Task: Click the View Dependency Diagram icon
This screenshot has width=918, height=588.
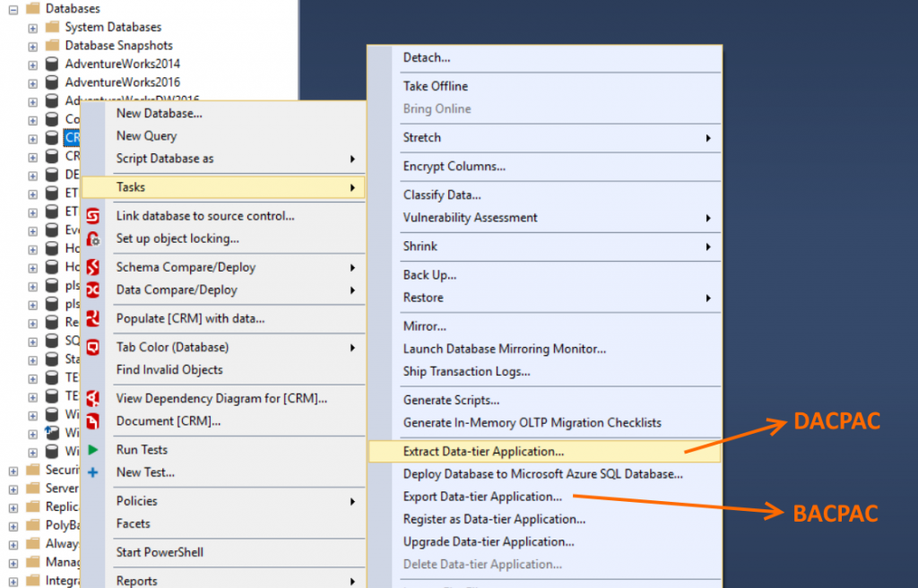Action: pos(94,397)
